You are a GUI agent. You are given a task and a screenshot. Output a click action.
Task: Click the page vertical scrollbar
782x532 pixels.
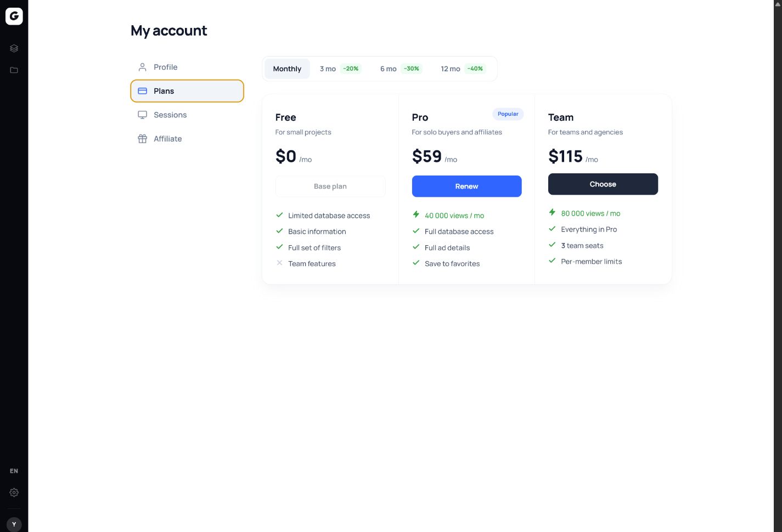778,266
